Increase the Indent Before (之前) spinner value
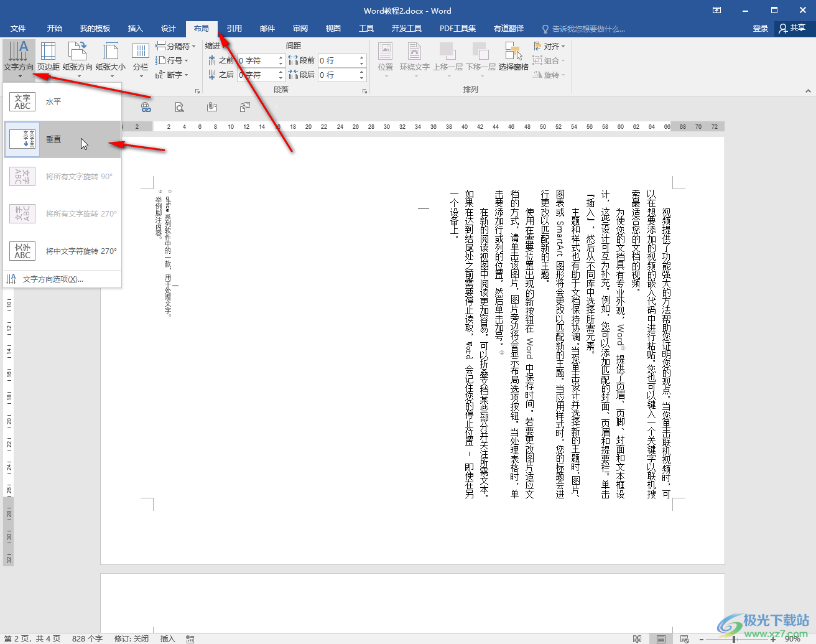The width and height of the screenshot is (816, 644). pyautogui.click(x=280, y=57)
